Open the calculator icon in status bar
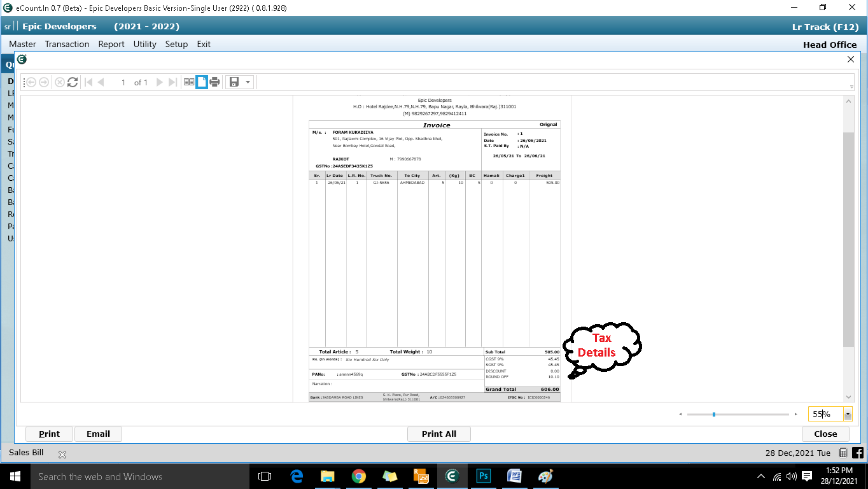 (843, 453)
